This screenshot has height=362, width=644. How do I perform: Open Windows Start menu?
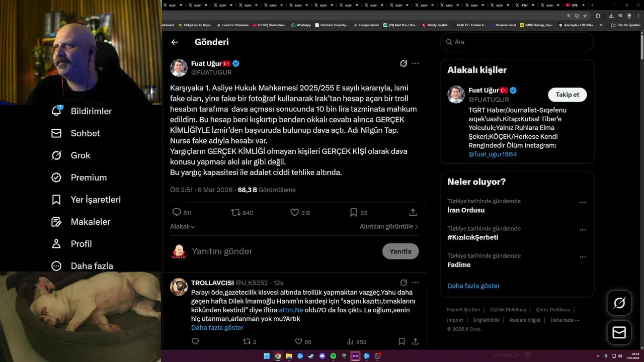point(267,356)
